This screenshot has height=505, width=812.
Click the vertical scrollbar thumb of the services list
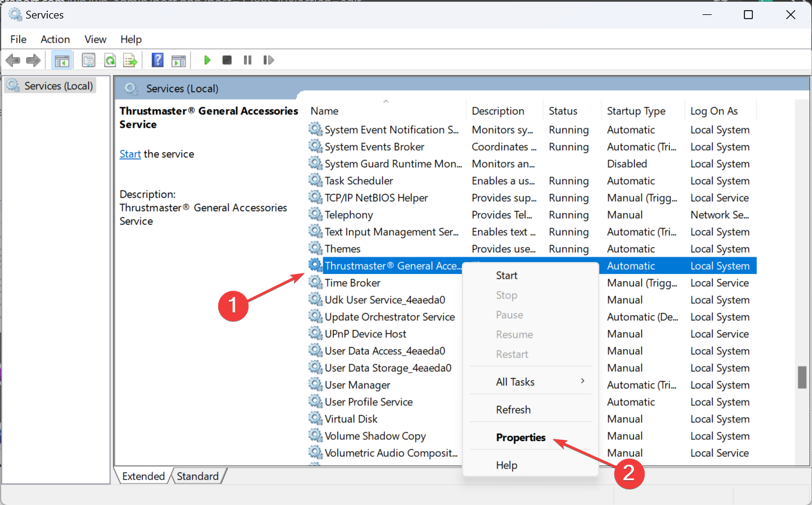(x=801, y=377)
